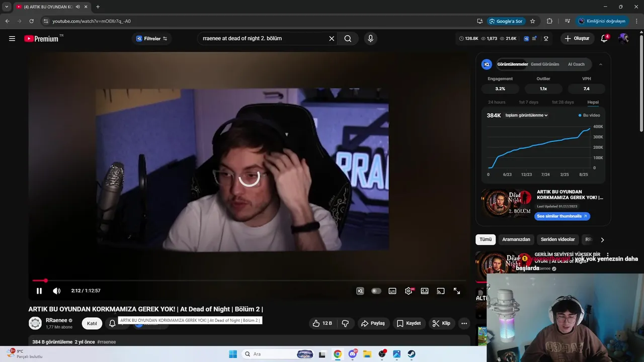644x362 pixels.
Task: Select Görüntülenmeler tab in vidIQ panel
Action: tap(512, 64)
